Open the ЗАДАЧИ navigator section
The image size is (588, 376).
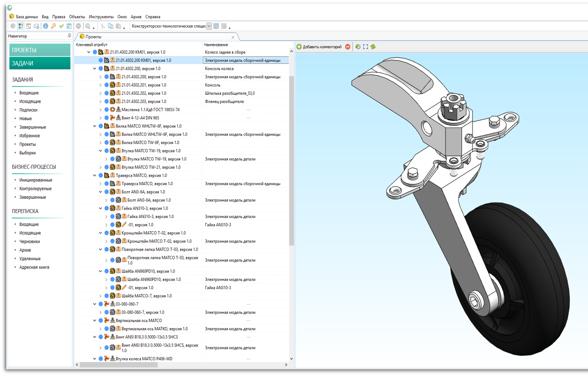[40, 63]
